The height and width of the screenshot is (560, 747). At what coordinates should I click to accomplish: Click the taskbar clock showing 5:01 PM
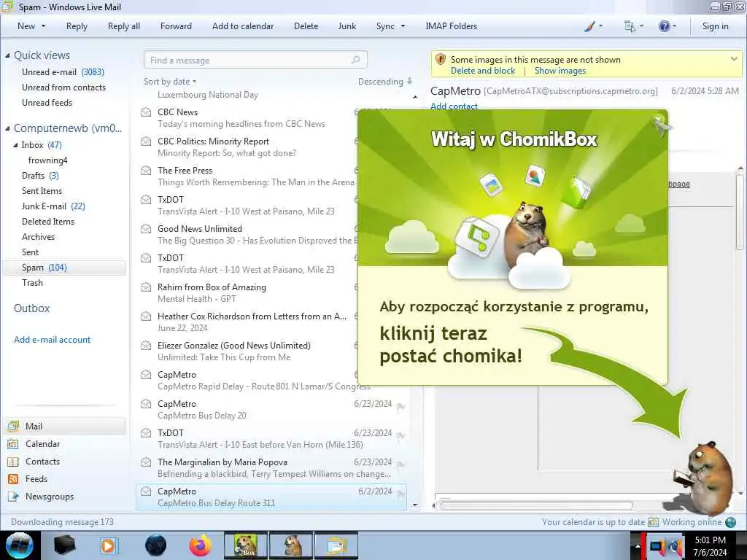(x=710, y=546)
